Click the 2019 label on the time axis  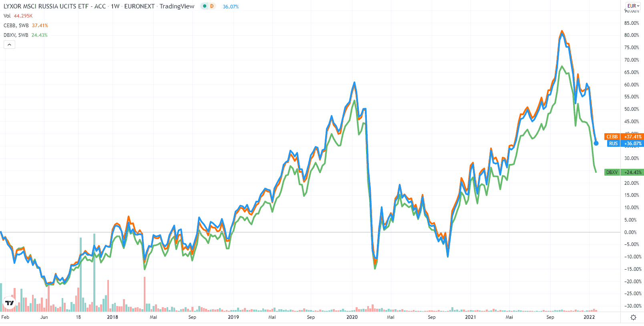pos(233,317)
